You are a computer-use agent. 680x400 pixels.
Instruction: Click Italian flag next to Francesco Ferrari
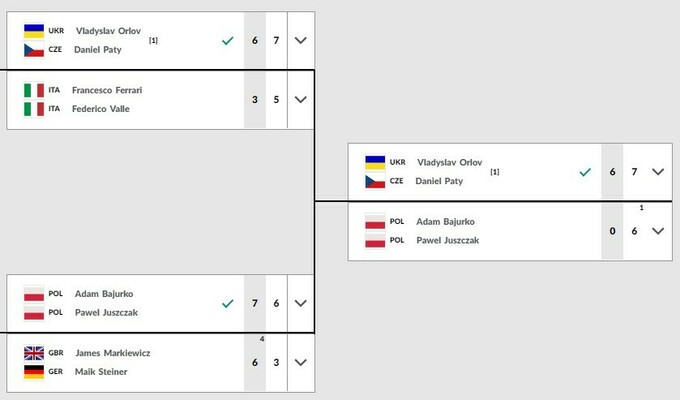pyautogui.click(x=33, y=90)
